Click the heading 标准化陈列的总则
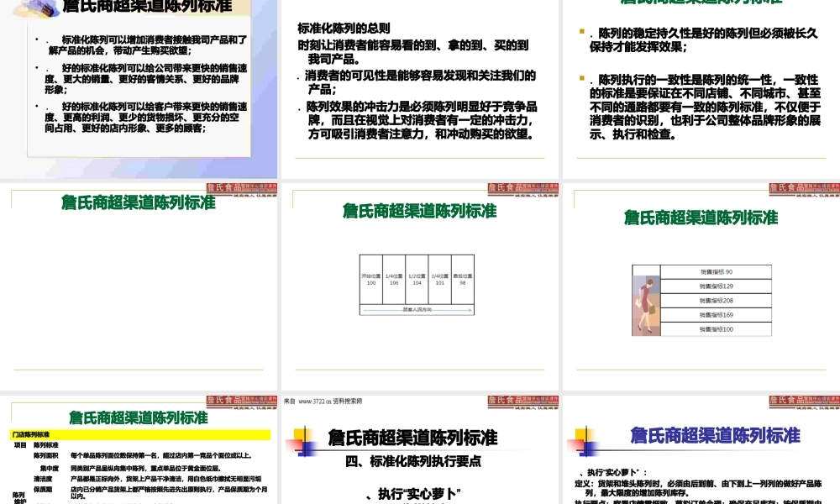This screenshot has height=504, width=840. pos(344,29)
